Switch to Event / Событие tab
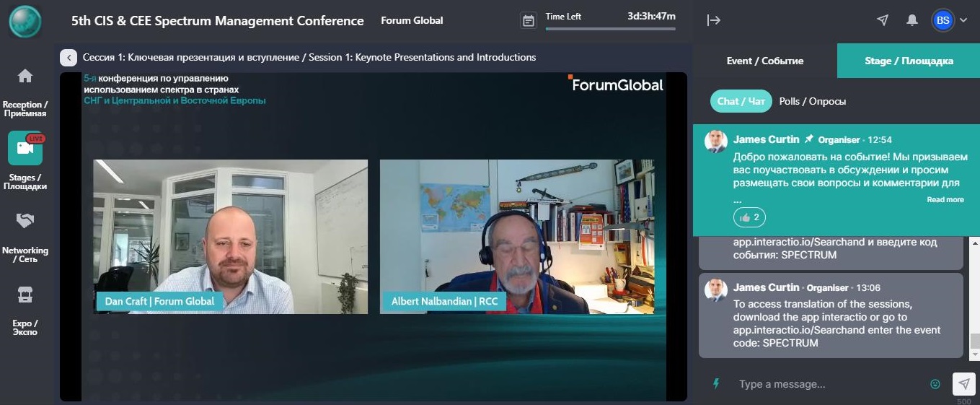The width and height of the screenshot is (980, 405). coord(765,61)
